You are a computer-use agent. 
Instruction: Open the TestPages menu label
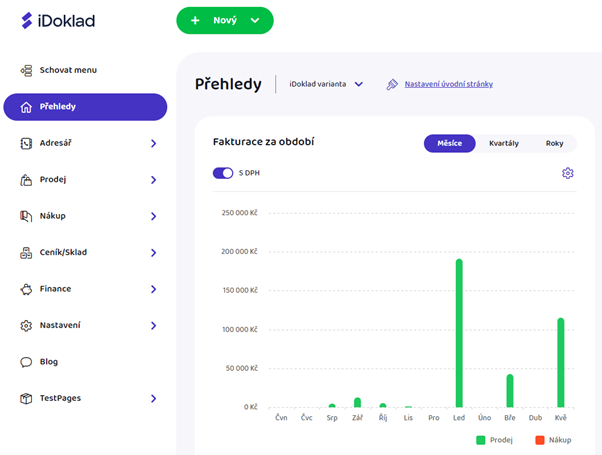60,398
